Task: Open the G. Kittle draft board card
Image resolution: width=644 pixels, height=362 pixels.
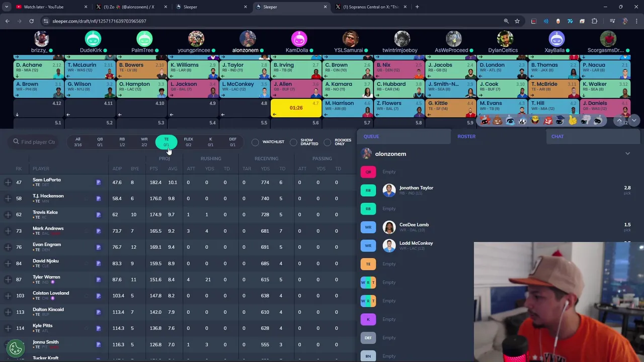Action: (450, 107)
